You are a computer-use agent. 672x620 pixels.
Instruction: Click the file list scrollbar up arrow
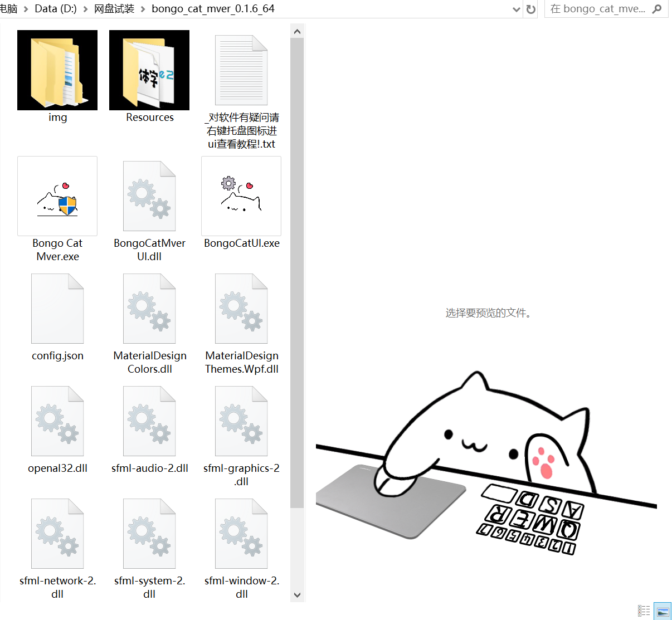297,32
